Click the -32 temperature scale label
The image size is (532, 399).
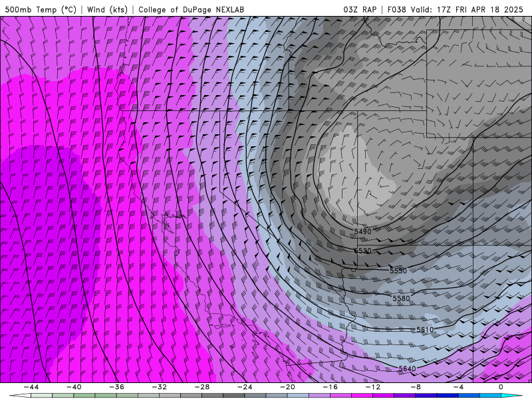tap(159, 387)
